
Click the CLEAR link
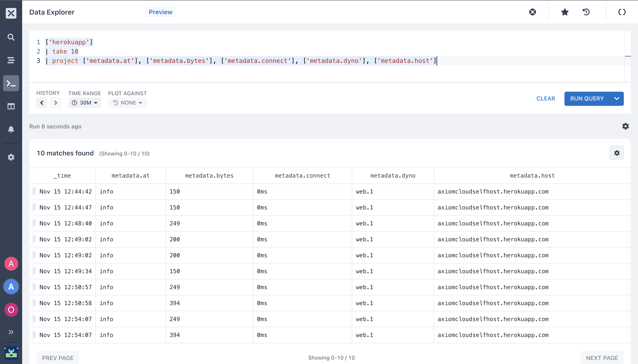pyautogui.click(x=546, y=99)
